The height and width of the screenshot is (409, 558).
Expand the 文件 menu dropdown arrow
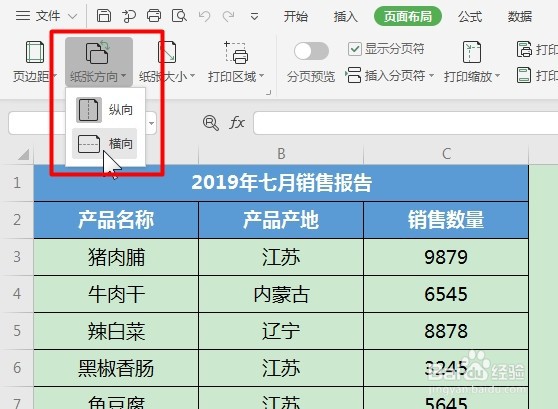click(x=72, y=16)
